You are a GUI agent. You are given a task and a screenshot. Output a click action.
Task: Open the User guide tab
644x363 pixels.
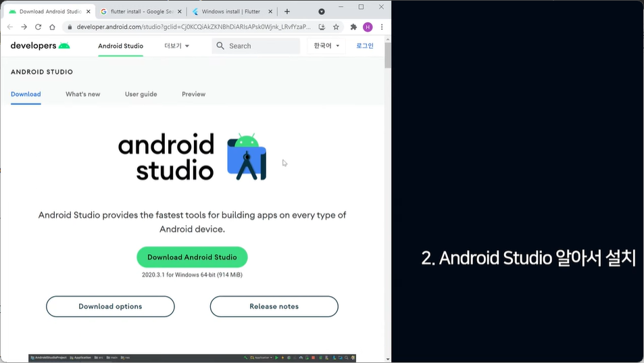coord(141,94)
